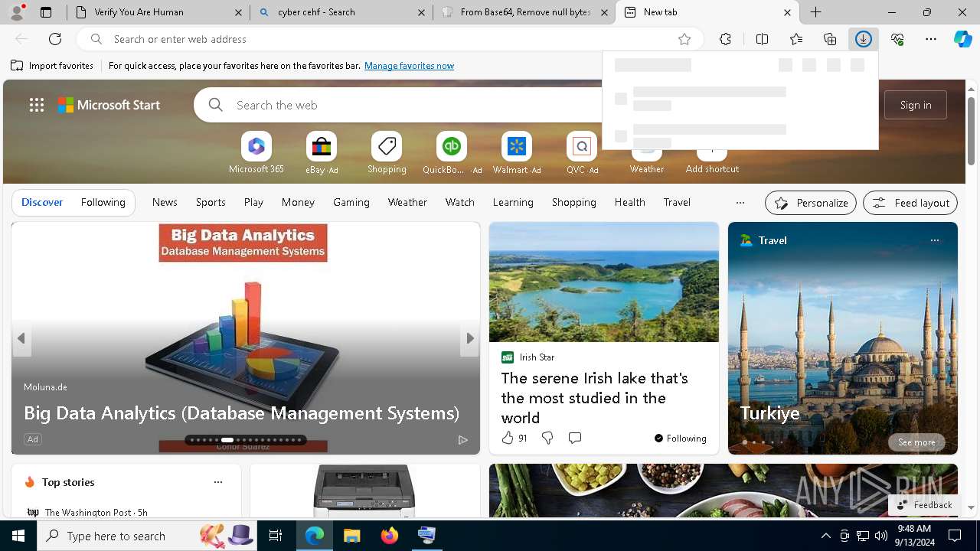Select the Discover feed tab
This screenshot has width=980, height=551.
42,202
